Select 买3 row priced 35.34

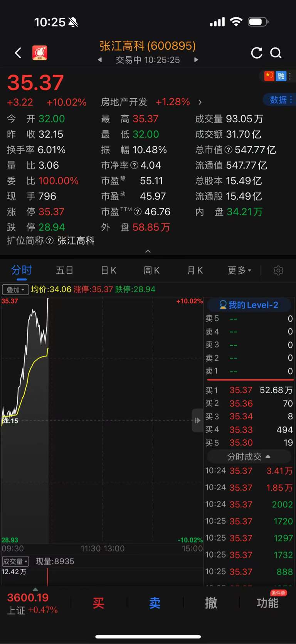pyautogui.click(x=249, y=416)
